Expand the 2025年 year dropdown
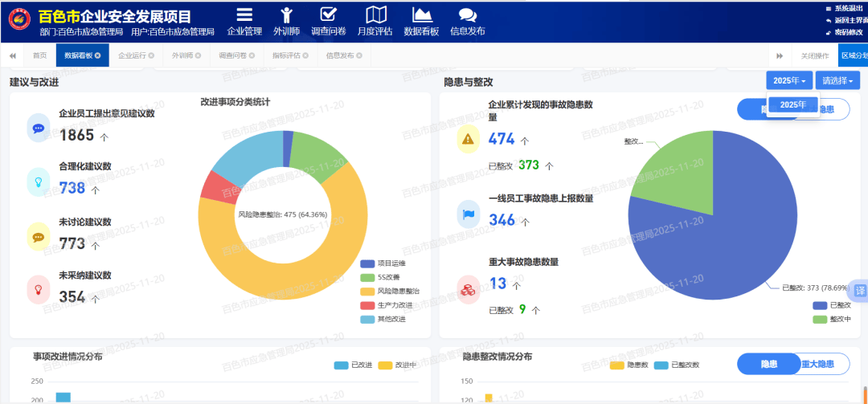868x404 pixels. (x=788, y=80)
